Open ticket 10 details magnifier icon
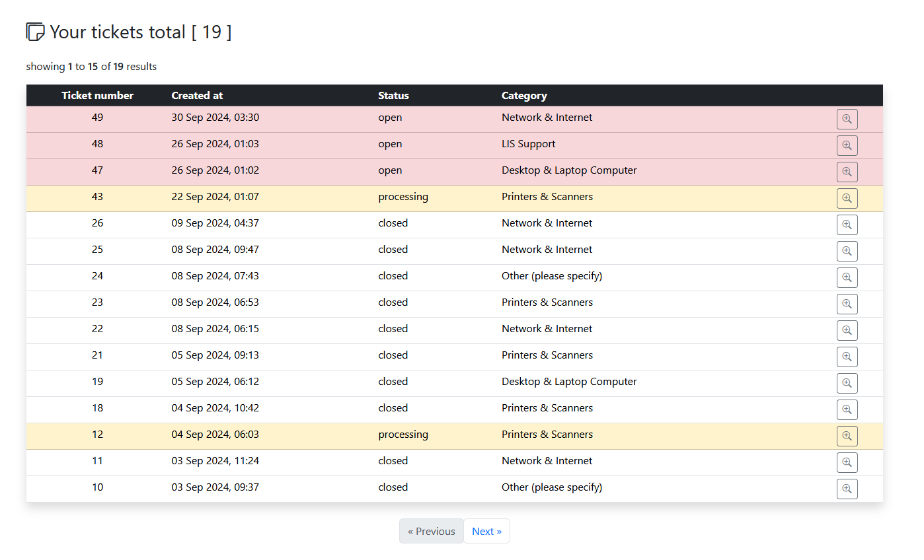The width and height of the screenshot is (924, 560). (x=847, y=489)
